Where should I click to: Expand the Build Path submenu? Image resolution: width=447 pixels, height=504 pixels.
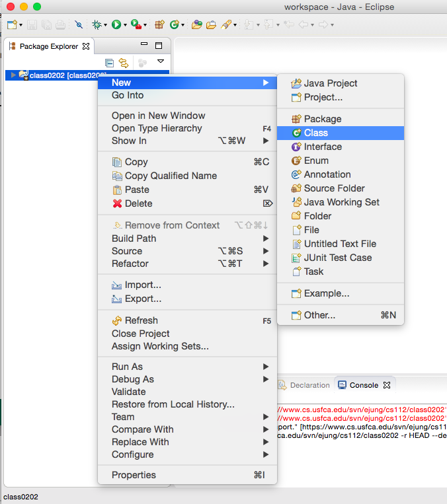click(187, 238)
